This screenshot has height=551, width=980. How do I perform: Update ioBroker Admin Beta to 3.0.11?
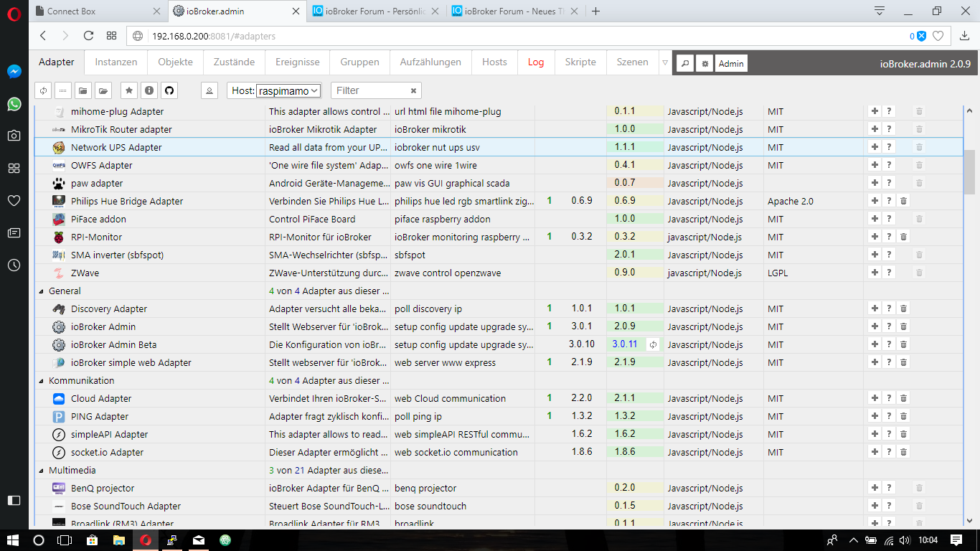pyautogui.click(x=653, y=344)
